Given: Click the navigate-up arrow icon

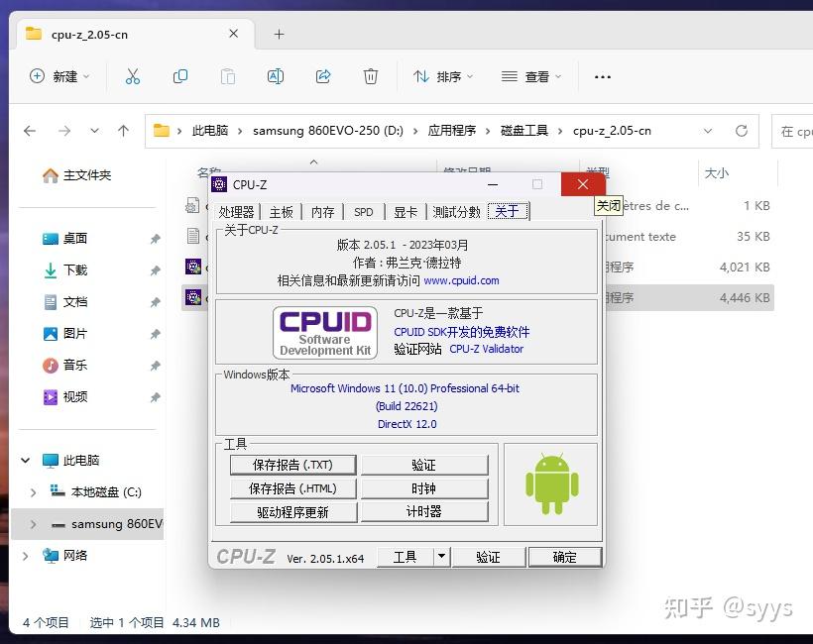Looking at the screenshot, I should coord(122,130).
